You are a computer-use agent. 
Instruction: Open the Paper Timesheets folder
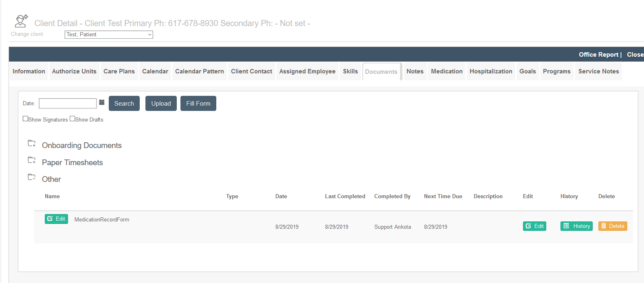click(x=72, y=163)
